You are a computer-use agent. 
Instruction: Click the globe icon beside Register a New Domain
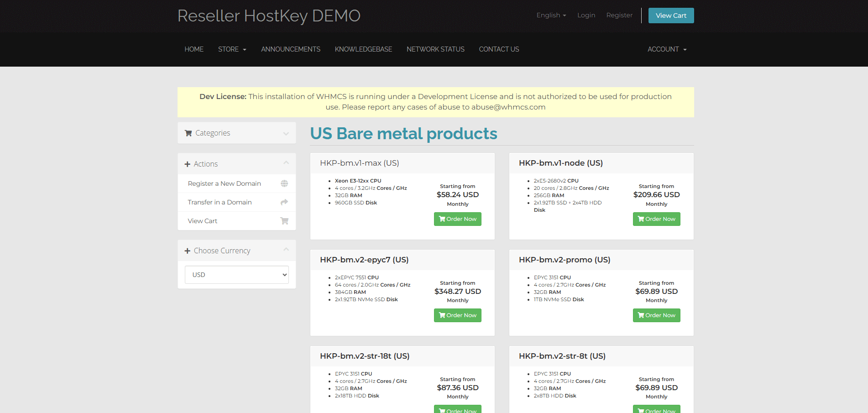(284, 183)
